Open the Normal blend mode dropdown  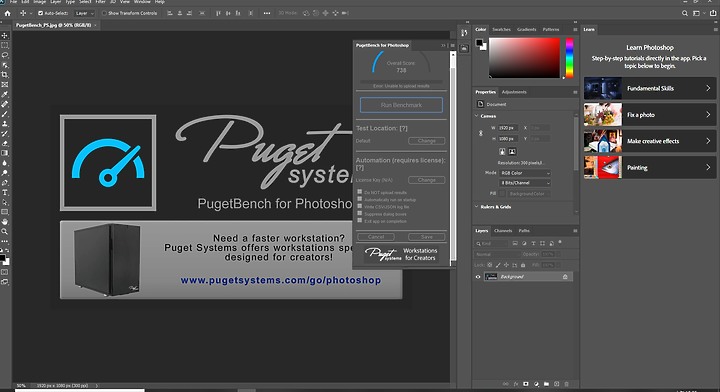497,254
